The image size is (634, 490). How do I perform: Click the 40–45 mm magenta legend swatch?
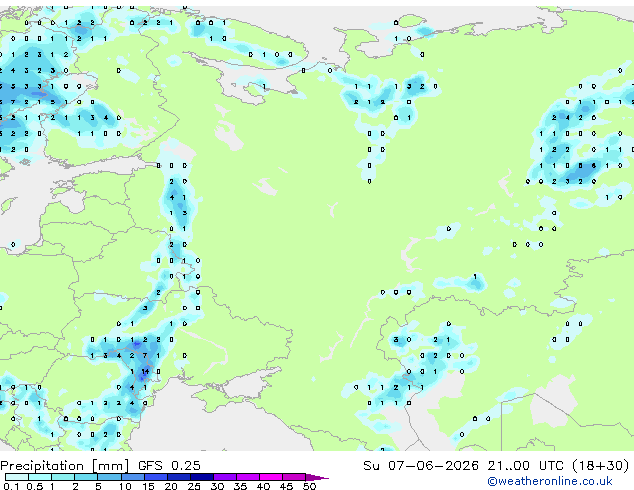tap(271, 477)
